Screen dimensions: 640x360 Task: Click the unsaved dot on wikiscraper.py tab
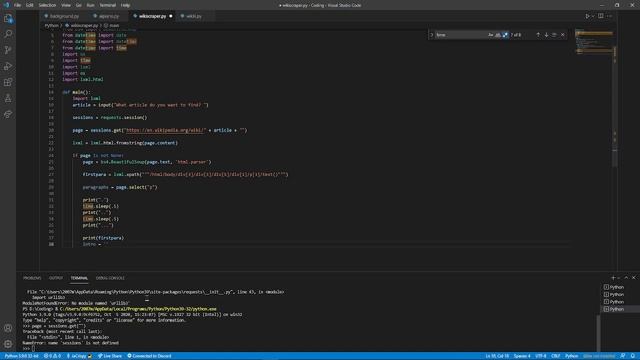pyautogui.click(x=171, y=16)
